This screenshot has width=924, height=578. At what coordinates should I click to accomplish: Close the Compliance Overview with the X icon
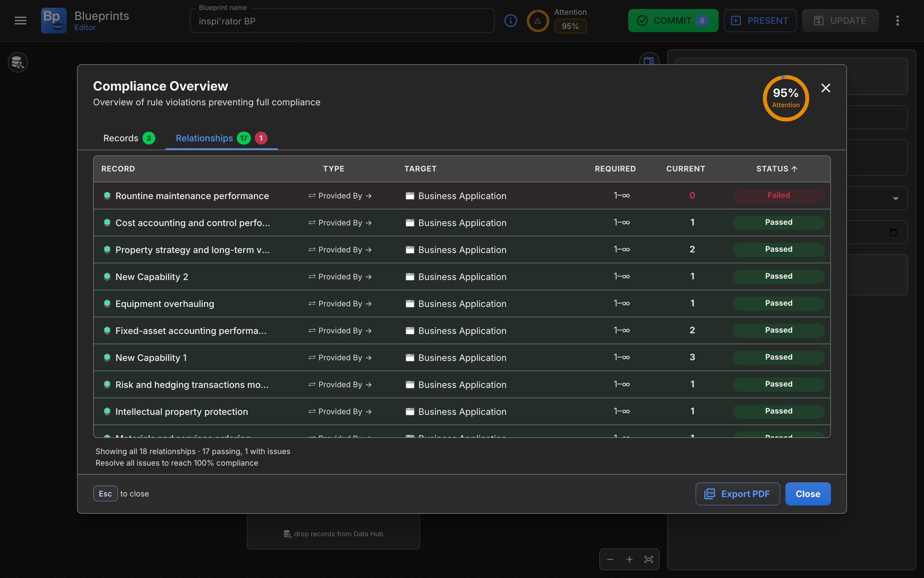pyautogui.click(x=826, y=88)
